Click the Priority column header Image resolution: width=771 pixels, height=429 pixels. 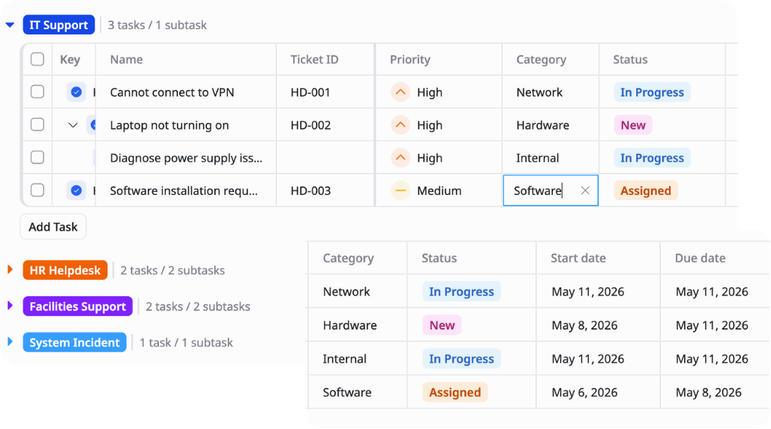pyautogui.click(x=410, y=60)
